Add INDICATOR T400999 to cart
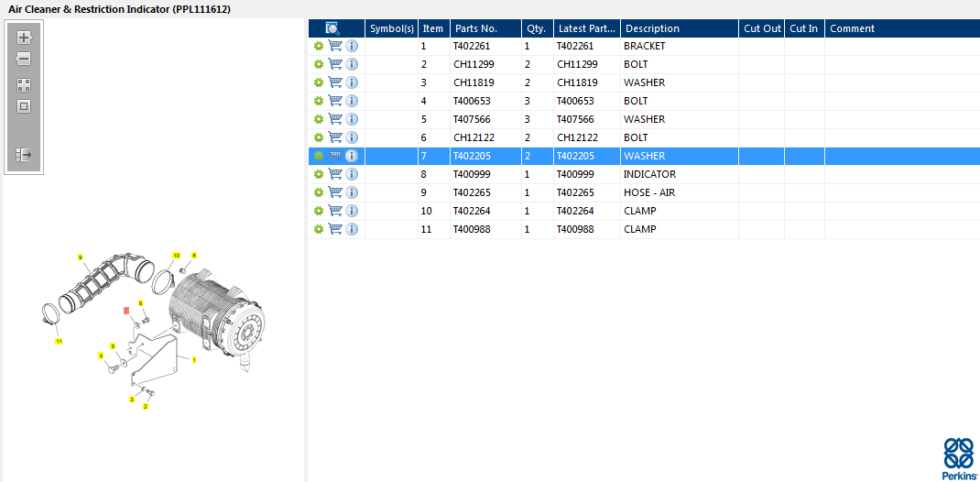 (x=335, y=174)
